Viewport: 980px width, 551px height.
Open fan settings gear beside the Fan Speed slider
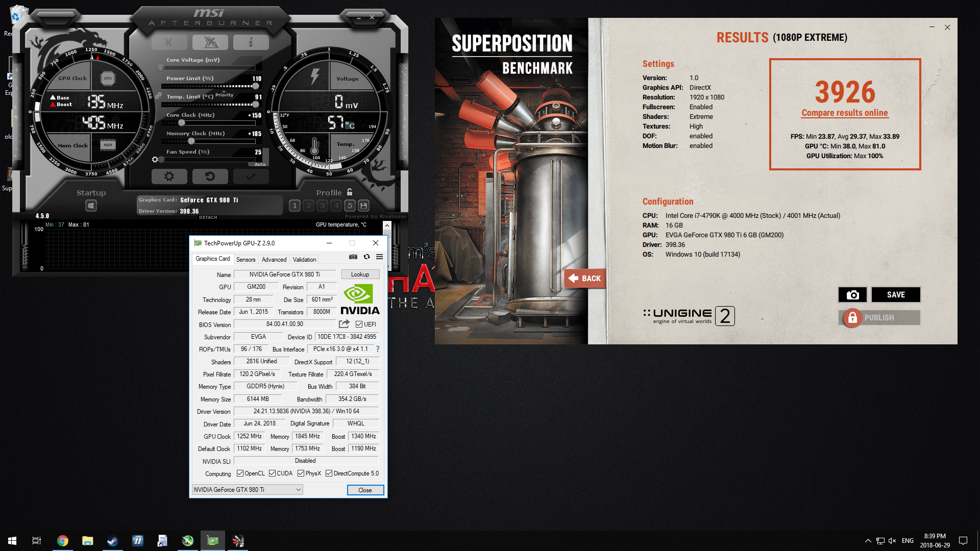click(155, 160)
